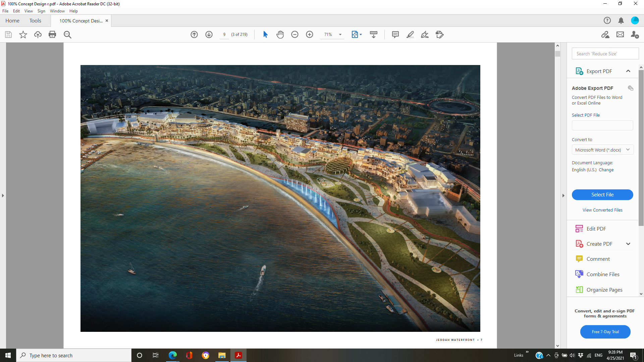
Task: Open the sign document tool
Action: 425,35
